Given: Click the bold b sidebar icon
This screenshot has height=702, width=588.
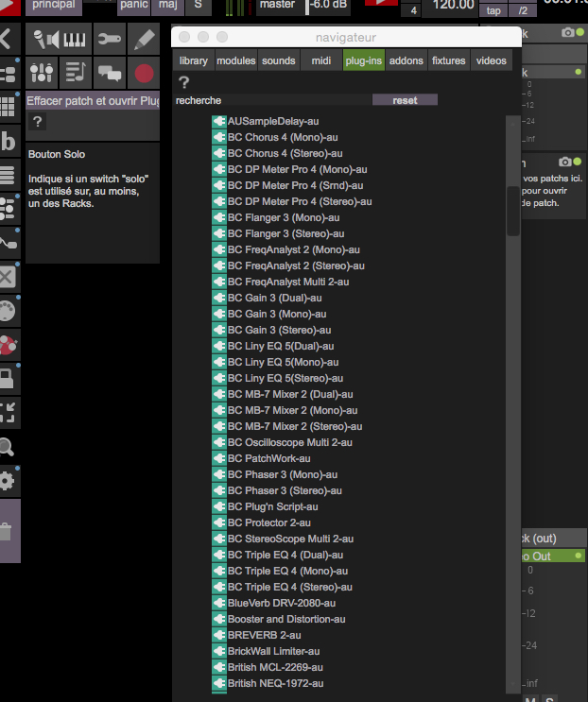Looking at the screenshot, I should click(x=9, y=141).
